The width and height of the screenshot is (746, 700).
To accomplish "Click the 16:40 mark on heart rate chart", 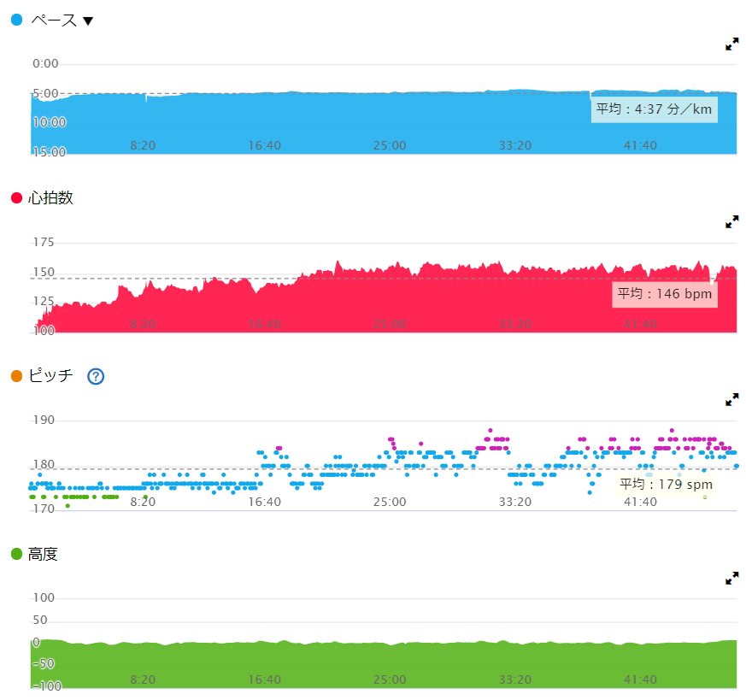I will tap(265, 325).
